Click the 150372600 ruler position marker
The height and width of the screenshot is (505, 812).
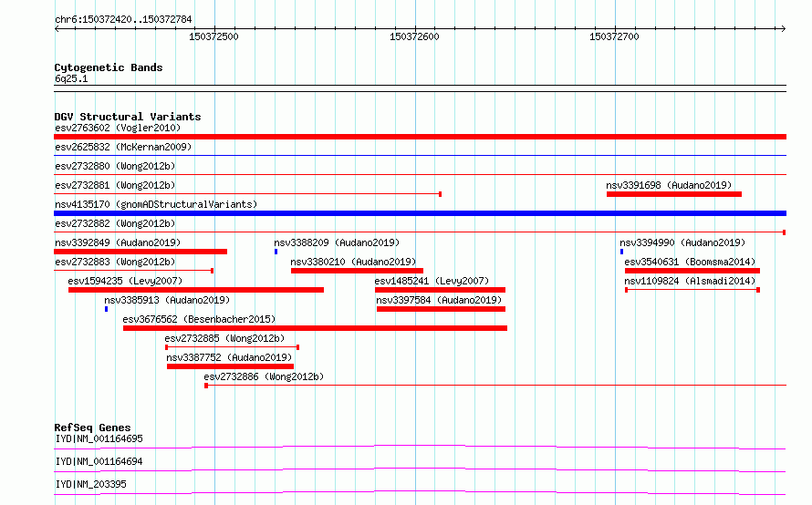pyautogui.click(x=414, y=36)
